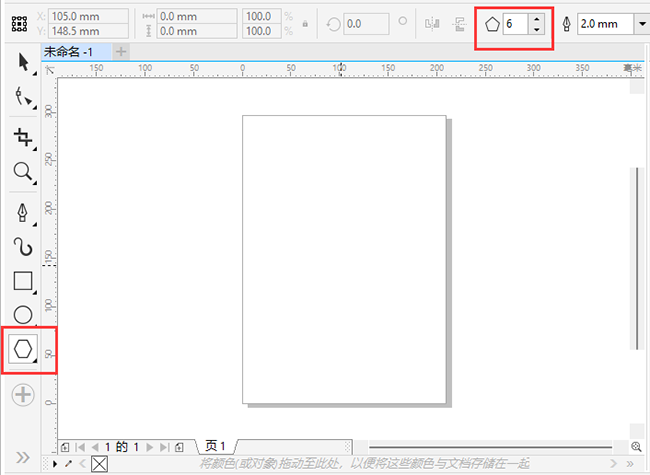The height and width of the screenshot is (475, 650).
Task: Add a new document with plus tab
Action: (121, 52)
